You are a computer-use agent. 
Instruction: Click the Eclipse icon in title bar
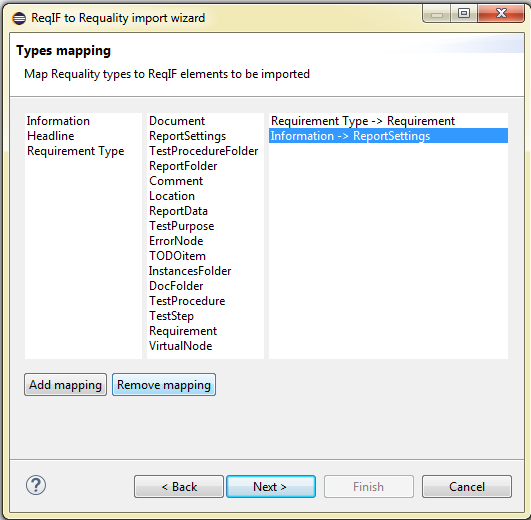pyautogui.click(x=19, y=18)
